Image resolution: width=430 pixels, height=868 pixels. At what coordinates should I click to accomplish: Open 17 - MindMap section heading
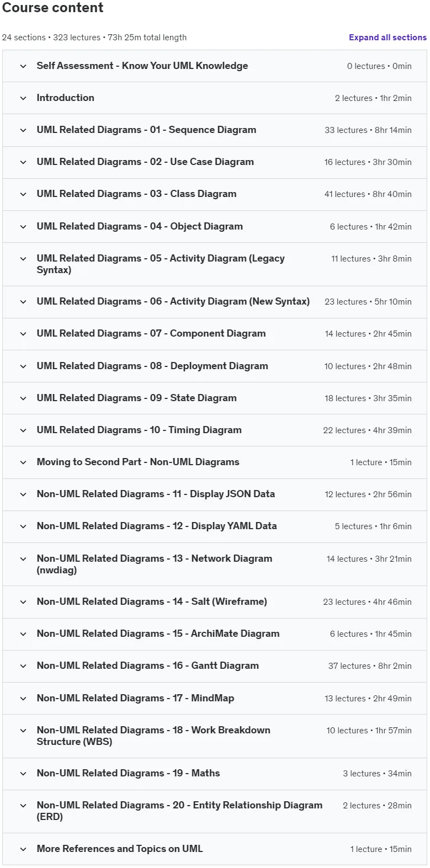(135, 698)
